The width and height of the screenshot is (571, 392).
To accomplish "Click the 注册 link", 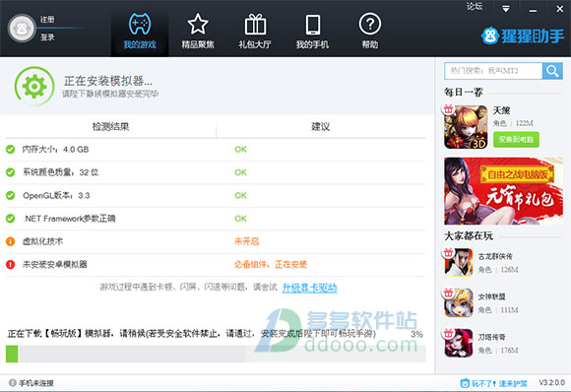I will pos(47,20).
